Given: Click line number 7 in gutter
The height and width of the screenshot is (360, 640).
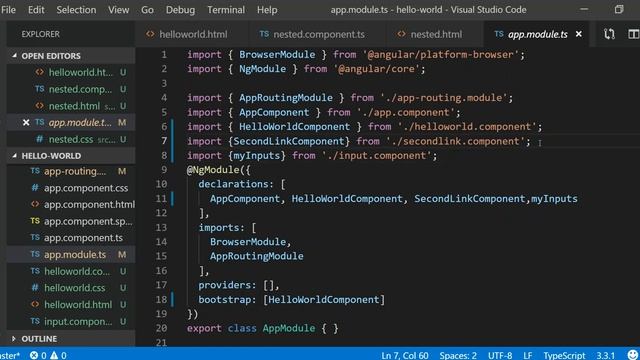Looking at the screenshot, I should 164,141.
